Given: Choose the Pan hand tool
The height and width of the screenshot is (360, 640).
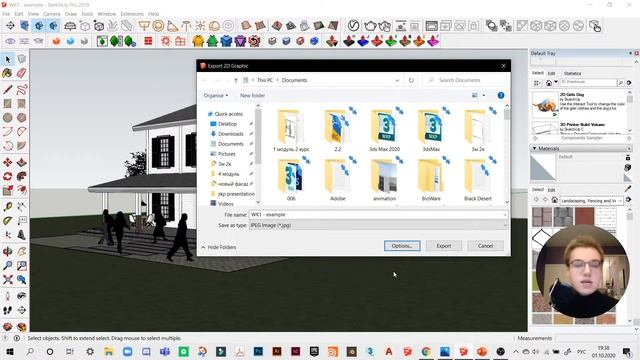Looking at the screenshot, I should [22, 251].
